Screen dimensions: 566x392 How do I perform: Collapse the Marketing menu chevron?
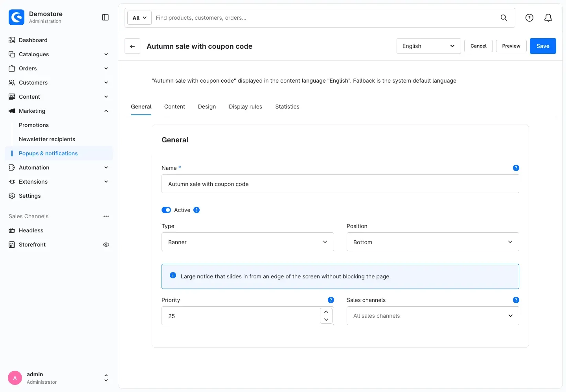click(x=106, y=111)
